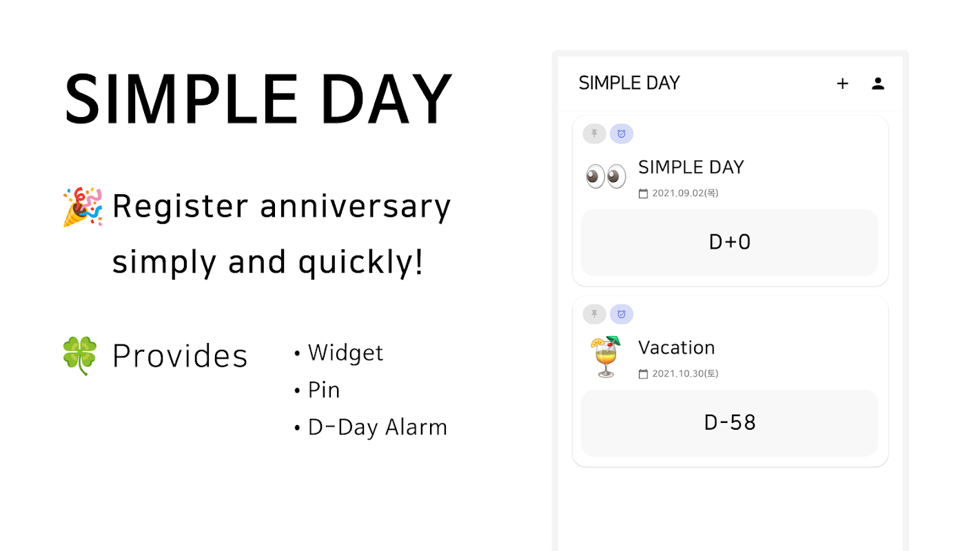Open the D+0 counter box

point(730,242)
